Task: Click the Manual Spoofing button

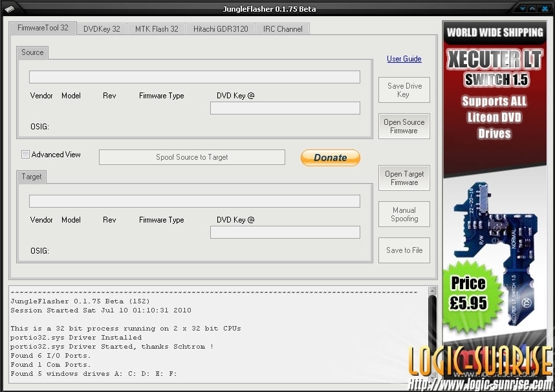Action: 404,214
